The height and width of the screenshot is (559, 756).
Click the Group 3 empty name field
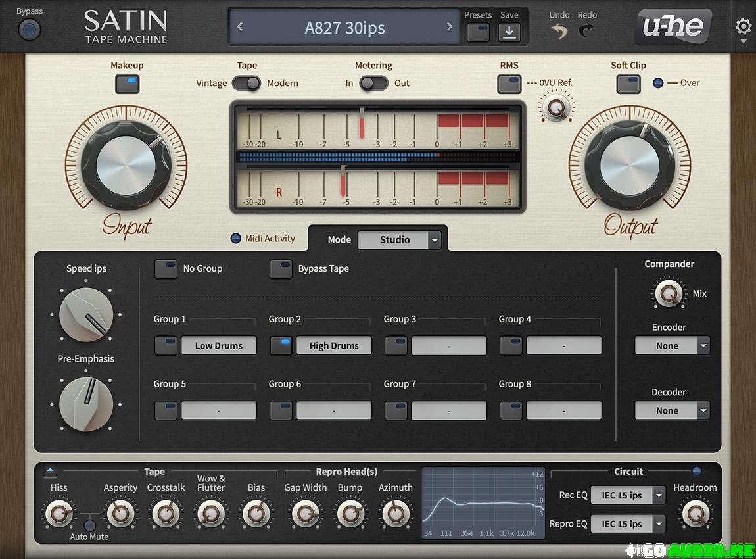point(449,346)
